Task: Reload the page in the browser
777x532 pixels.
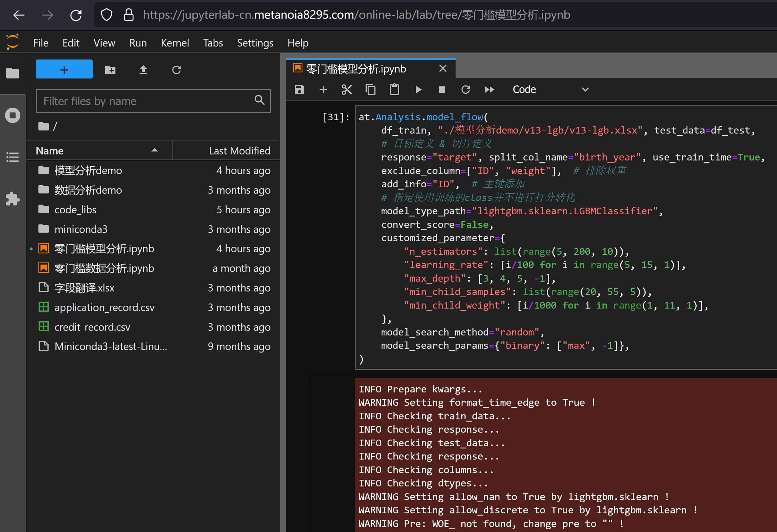Action: (x=76, y=15)
